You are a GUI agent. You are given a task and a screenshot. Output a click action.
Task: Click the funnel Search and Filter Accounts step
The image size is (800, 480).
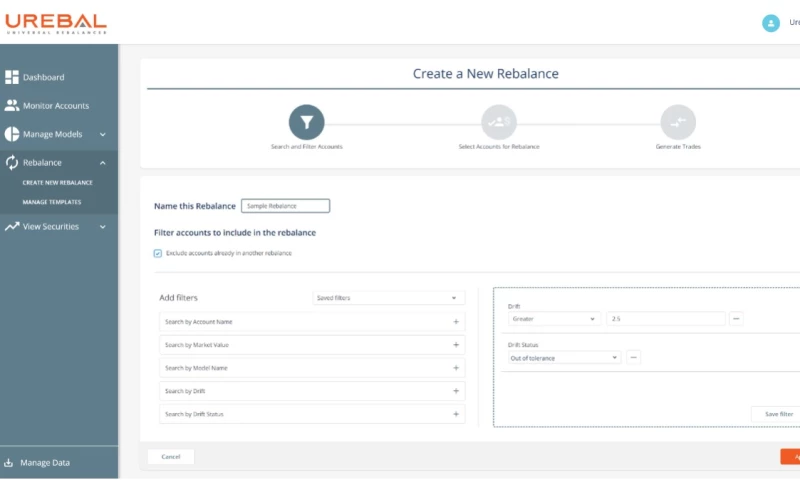click(x=307, y=122)
